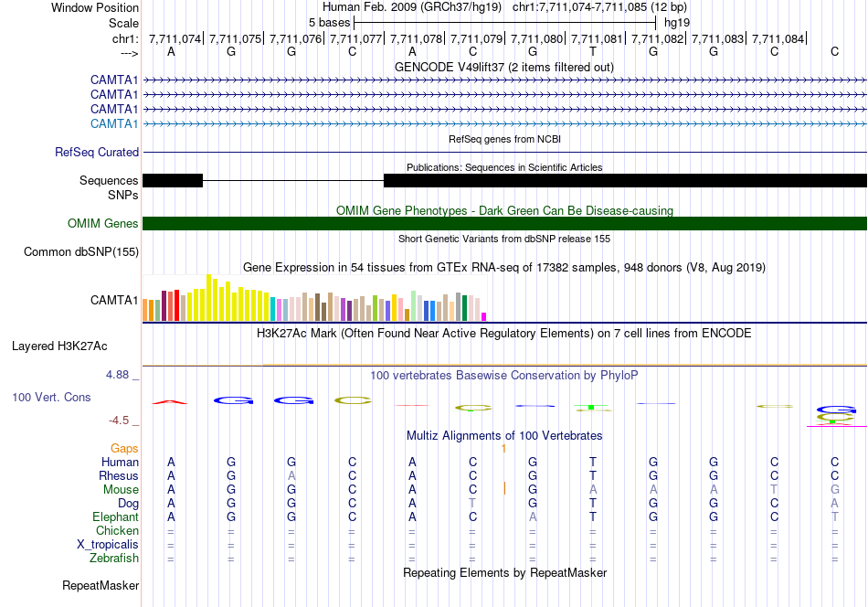This screenshot has width=868, height=607.
Task: Click the Mouse alignment row label
Action: (x=121, y=490)
